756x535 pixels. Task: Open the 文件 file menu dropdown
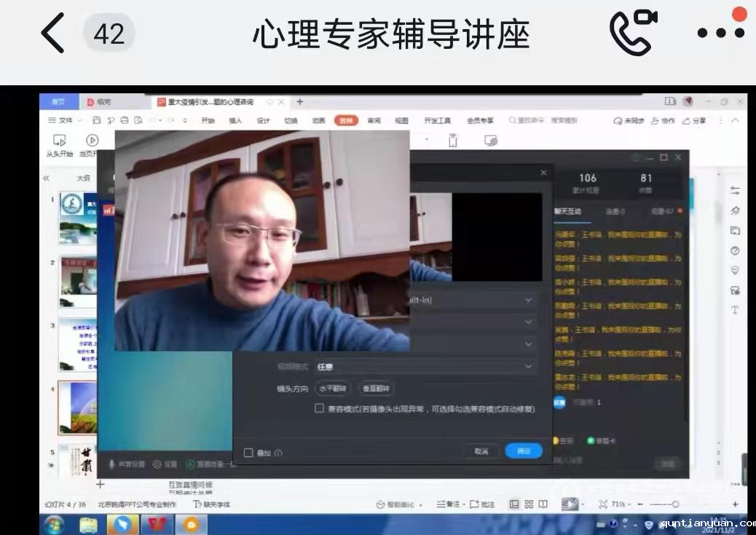click(66, 120)
